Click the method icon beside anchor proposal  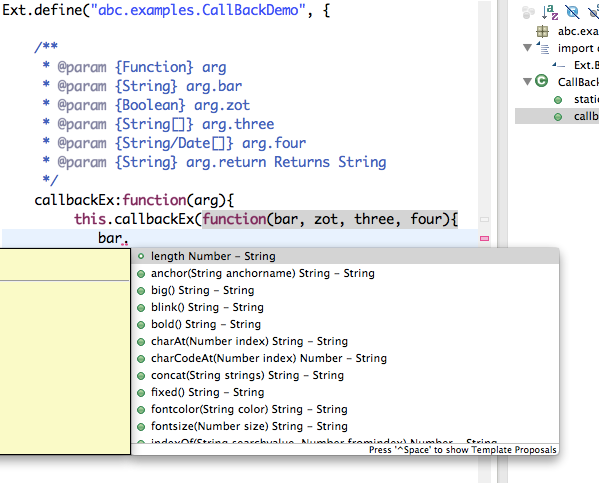click(141, 274)
